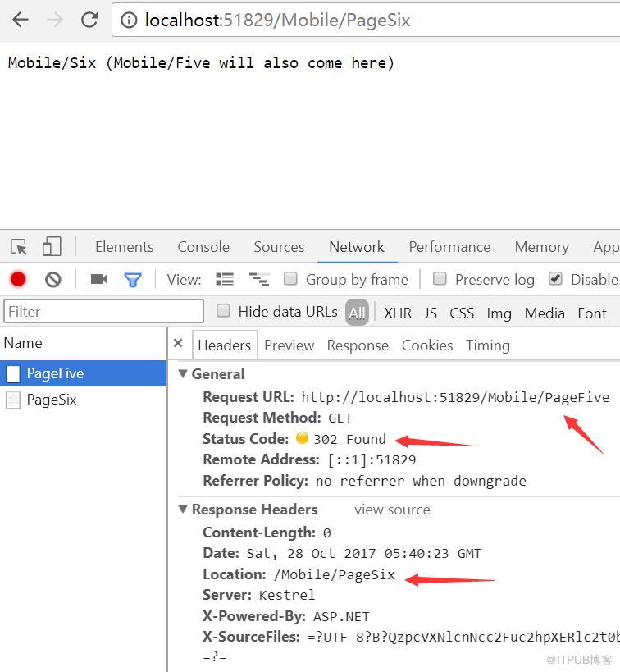This screenshot has width=620, height=672.
Task: Click the Referrer Policy value
Action: click(x=421, y=482)
